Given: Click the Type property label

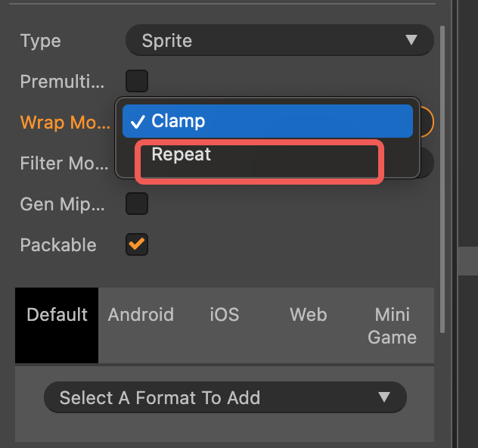Looking at the screenshot, I should pos(41,41).
